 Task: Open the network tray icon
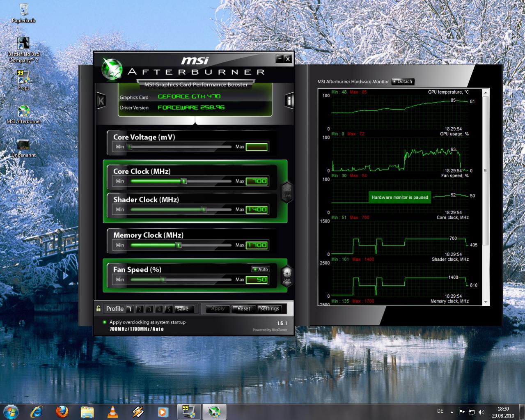[x=472, y=412]
